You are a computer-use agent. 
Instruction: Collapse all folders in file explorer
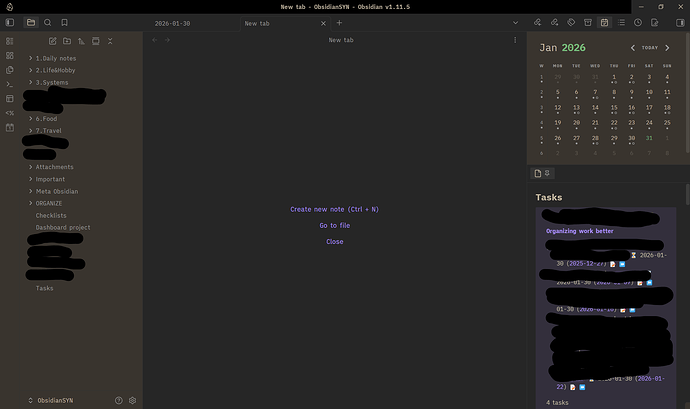pyautogui.click(x=109, y=41)
